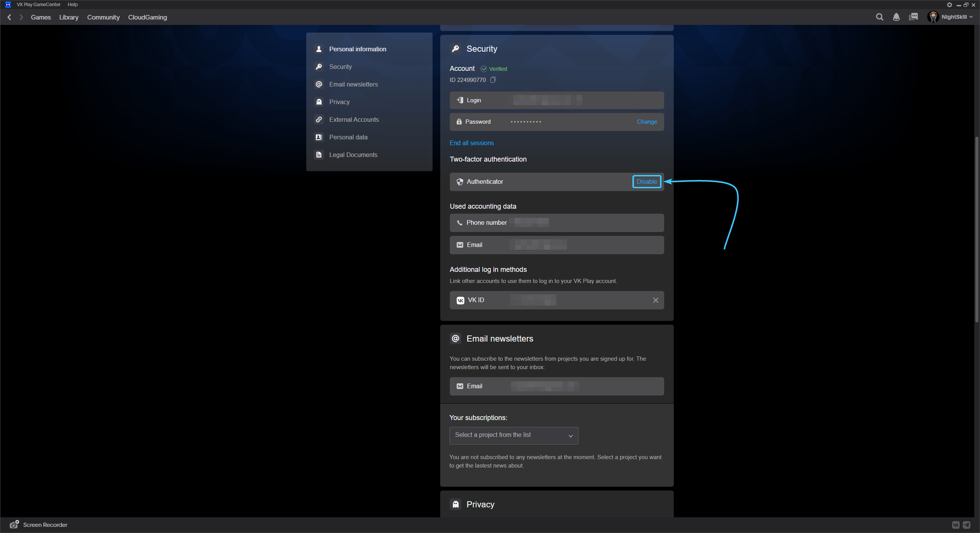Open the CloudGaming tab
980x533 pixels.
(147, 17)
